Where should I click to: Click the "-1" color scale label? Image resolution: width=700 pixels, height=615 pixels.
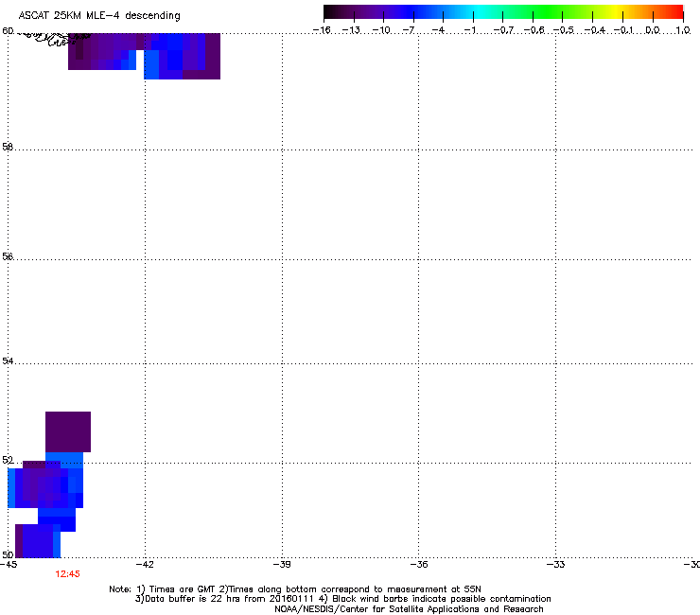point(469,30)
